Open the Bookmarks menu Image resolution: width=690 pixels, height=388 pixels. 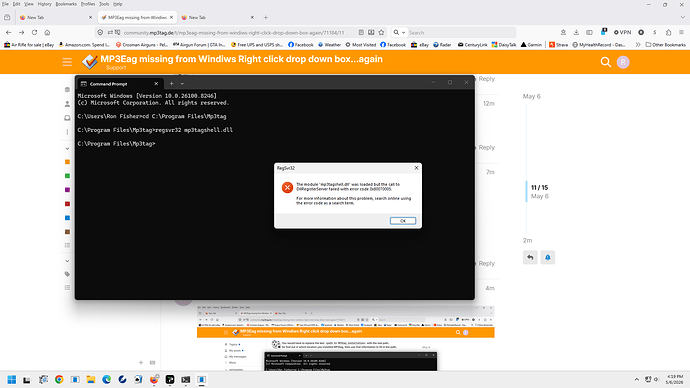pos(66,4)
